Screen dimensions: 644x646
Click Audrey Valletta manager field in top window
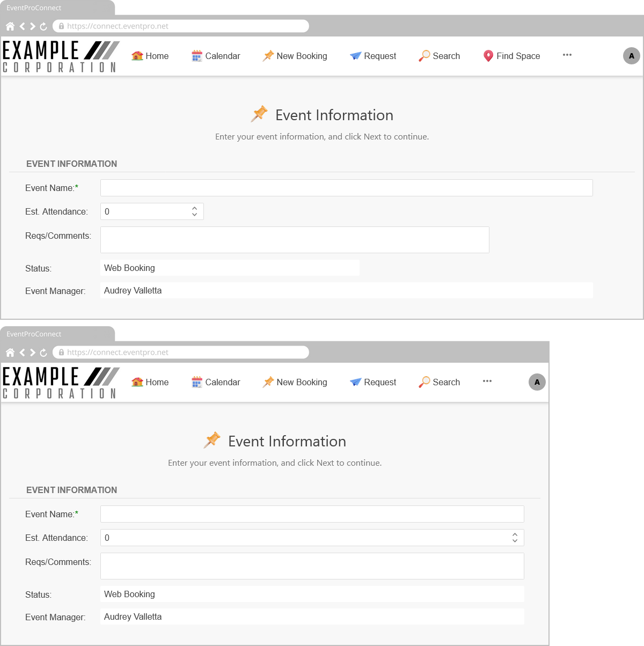347,290
